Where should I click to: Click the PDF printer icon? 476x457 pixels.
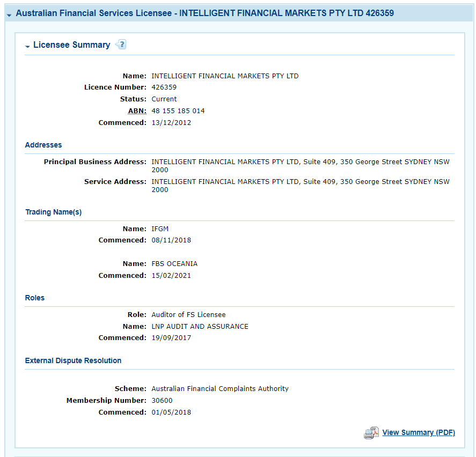point(371,433)
